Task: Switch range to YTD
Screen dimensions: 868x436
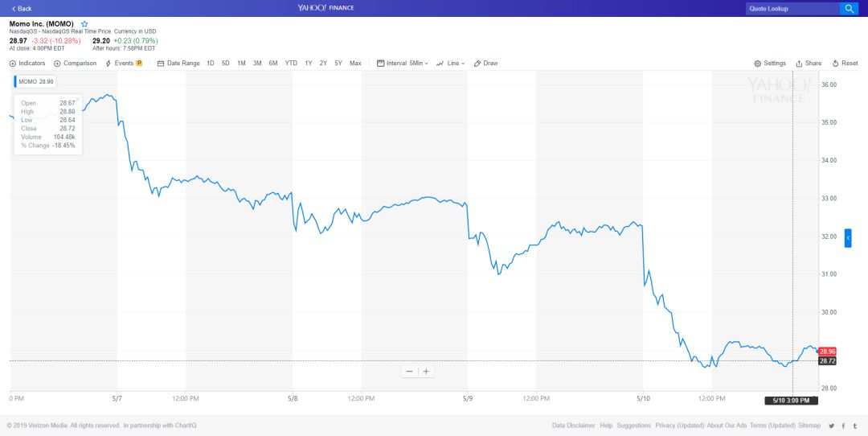Action: point(291,64)
